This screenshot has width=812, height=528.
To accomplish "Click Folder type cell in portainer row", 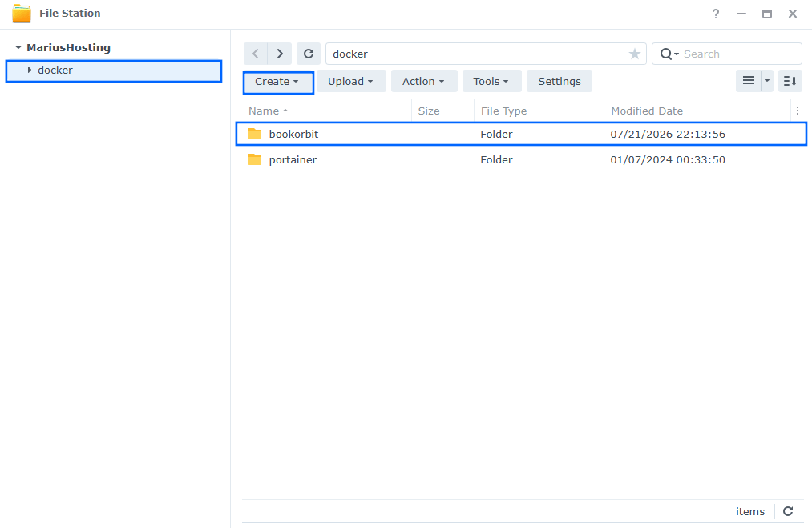I will tap(497, 160).
